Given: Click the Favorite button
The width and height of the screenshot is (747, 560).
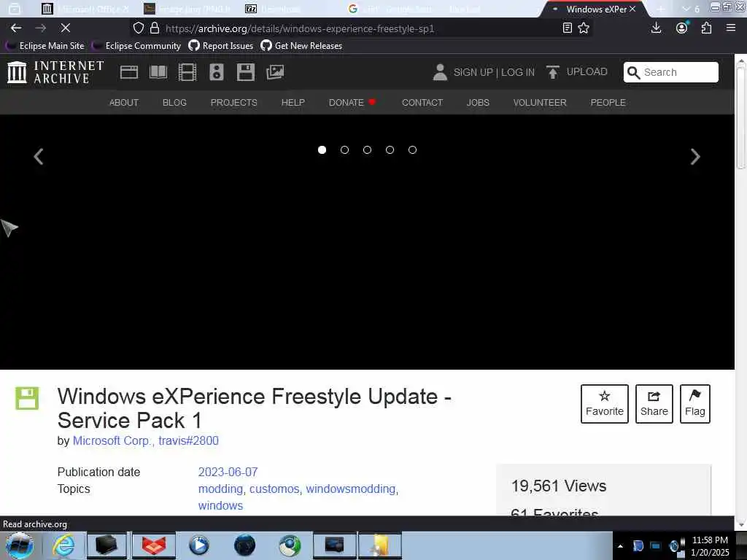Looking at the screenshot, I should (x=605, y=404).
